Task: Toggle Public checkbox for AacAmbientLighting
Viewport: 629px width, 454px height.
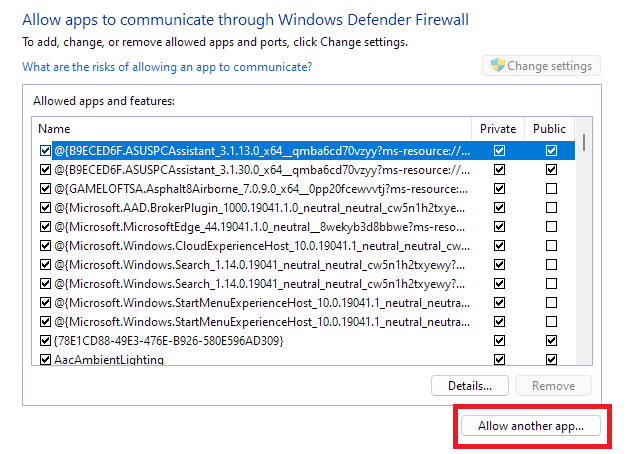Action: click(x=551, y=360)
